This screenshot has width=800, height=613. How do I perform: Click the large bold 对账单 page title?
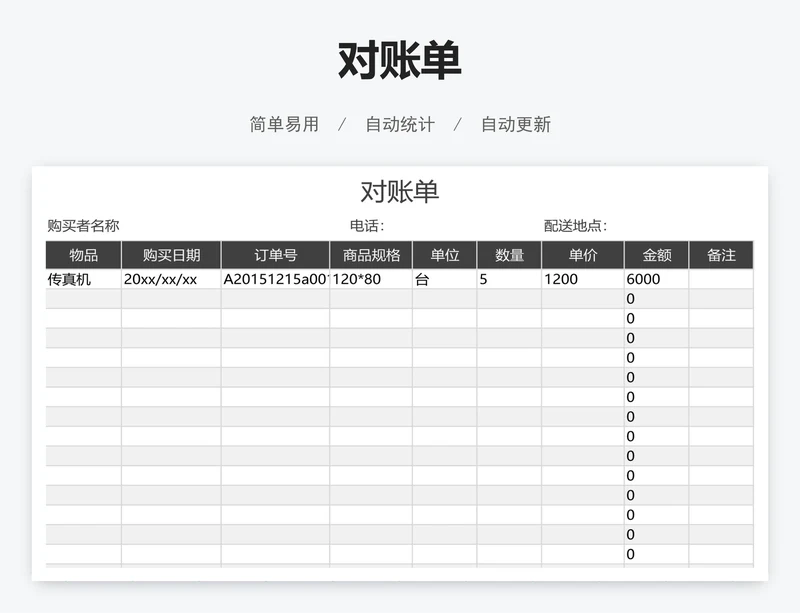click(x=399, y=60)
